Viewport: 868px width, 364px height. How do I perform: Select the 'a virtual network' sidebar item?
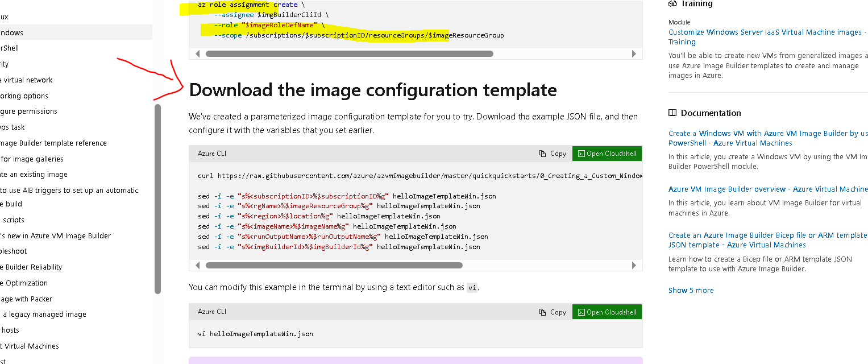pyautogui.click(x=26, y=80)
